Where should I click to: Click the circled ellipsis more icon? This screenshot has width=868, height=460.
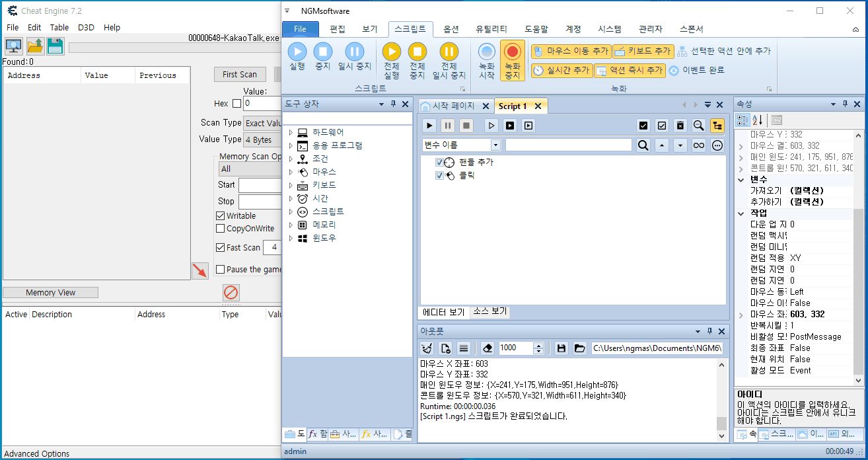point(717,145)
